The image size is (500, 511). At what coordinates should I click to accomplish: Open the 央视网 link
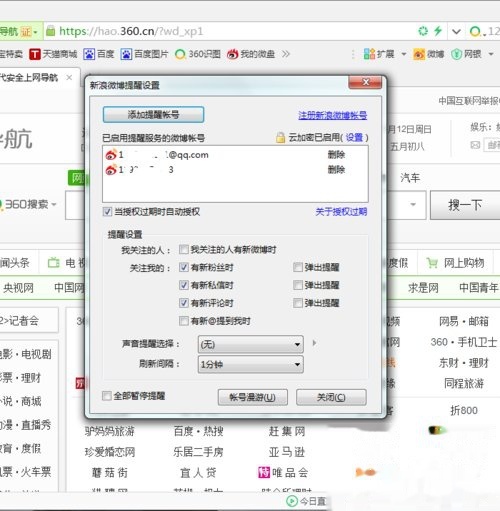click(18, 288)
